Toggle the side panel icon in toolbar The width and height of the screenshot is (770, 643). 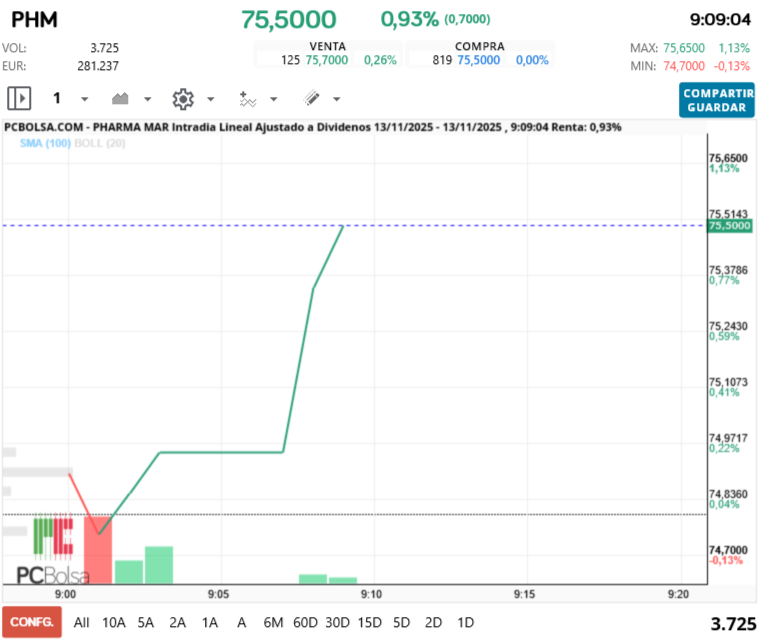[19, 99]
